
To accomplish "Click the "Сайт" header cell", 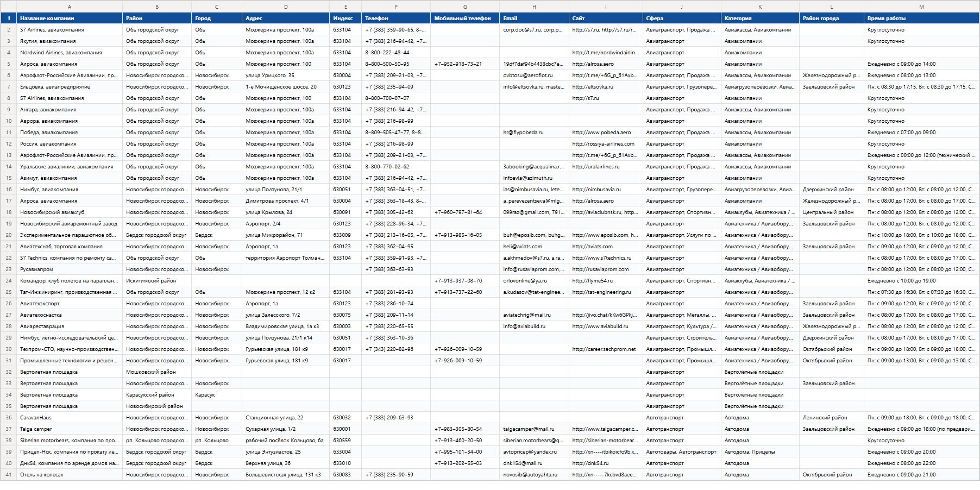I will (606, 18).
